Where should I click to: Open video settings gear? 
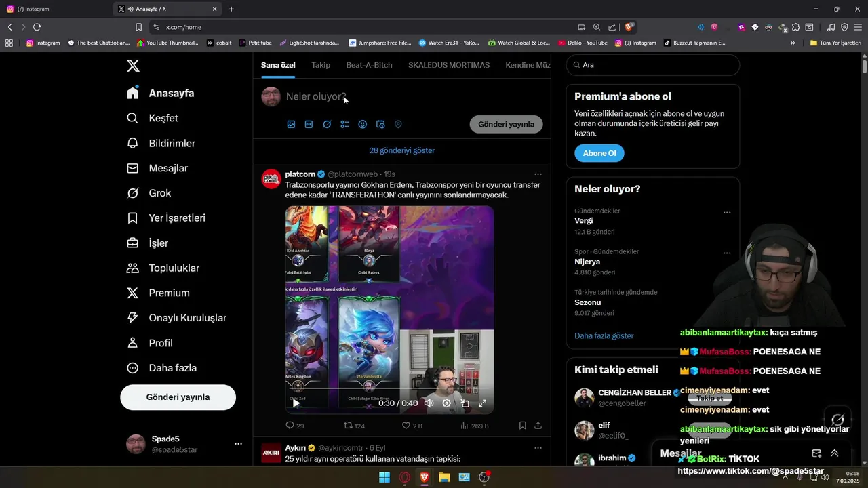click(447, 403)
